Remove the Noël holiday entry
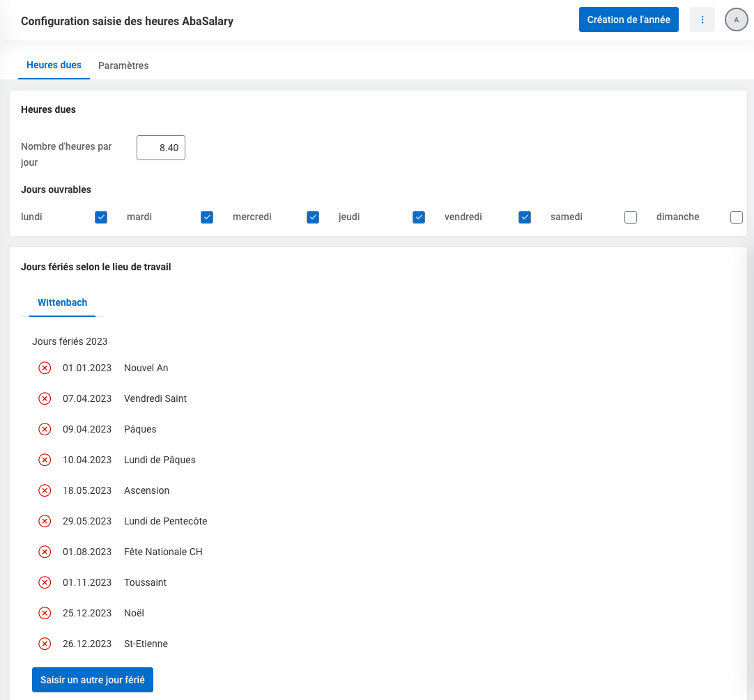The width and height of the screenshot is (754, 700). [x=45, y=613]
